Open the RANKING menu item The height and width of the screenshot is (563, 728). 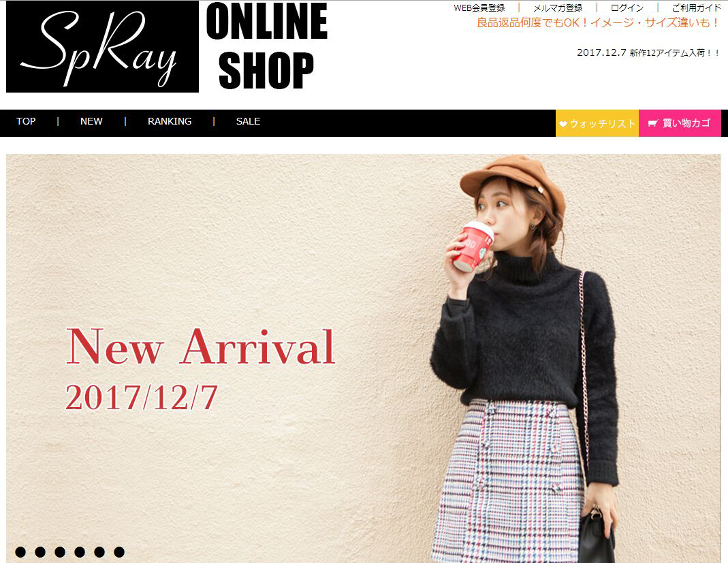point(170,121)
